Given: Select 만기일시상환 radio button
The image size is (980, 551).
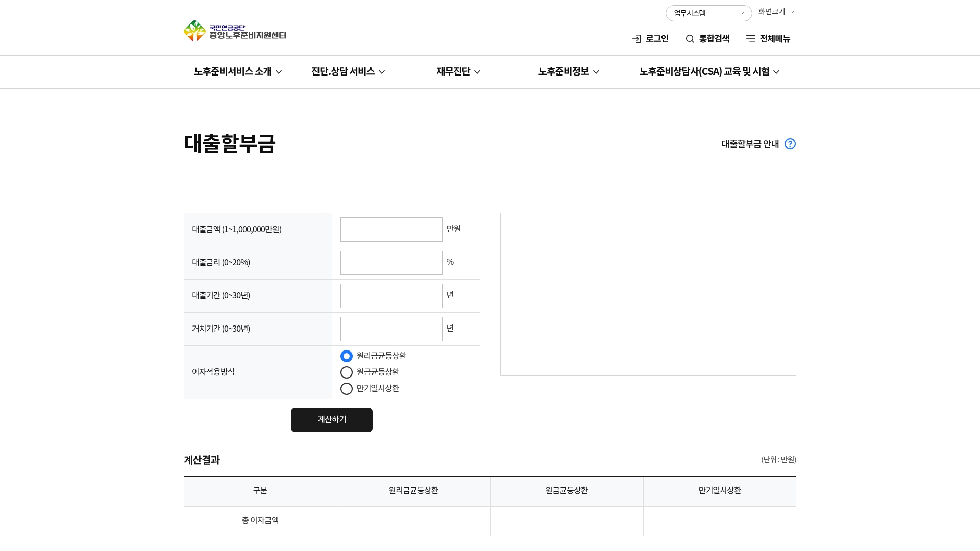Looking at the screenshot, I should point(347,389).
